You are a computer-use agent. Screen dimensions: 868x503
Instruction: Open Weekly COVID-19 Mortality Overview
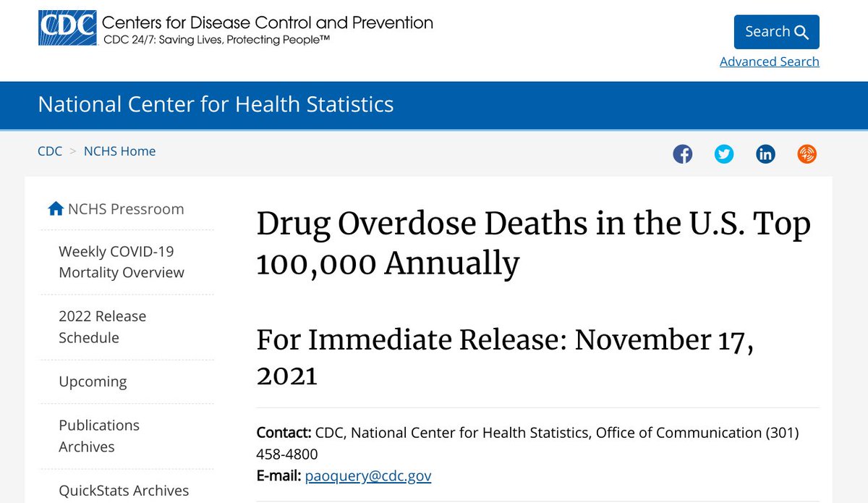pos(122,262)
